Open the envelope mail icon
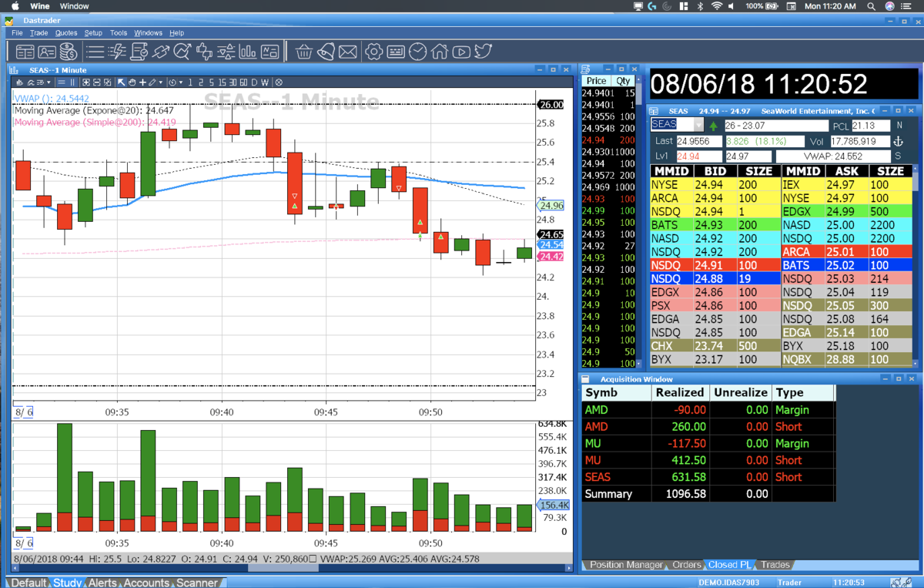Image resolution: width=924 pixels, height=588 pixels. point(348,52)
